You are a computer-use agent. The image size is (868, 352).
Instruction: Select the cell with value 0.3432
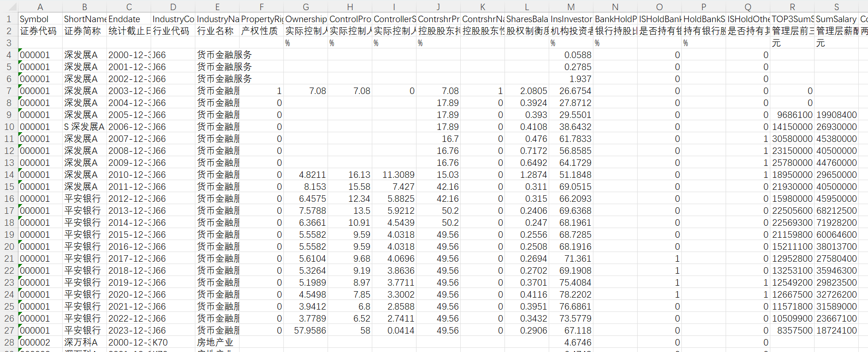pyautogui.click(x=527, y=318)
